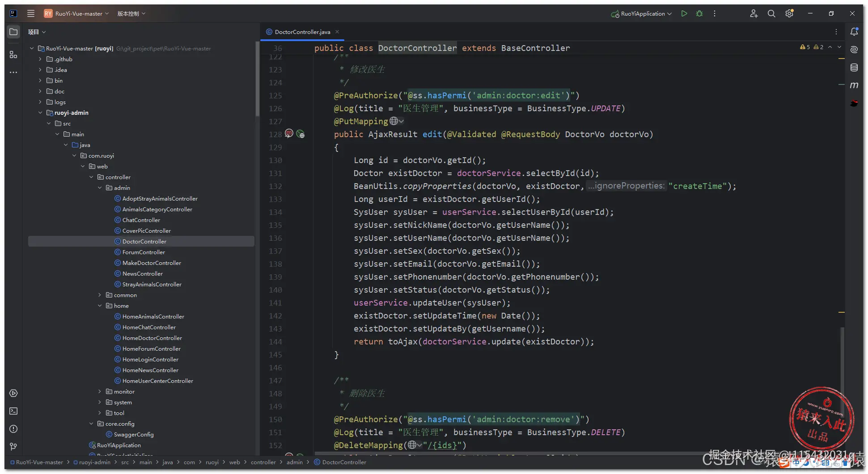Select AdoptStrayAnimalsController in the tree
868x474 pixels.
pyautogui.click(x=160, y=198)
